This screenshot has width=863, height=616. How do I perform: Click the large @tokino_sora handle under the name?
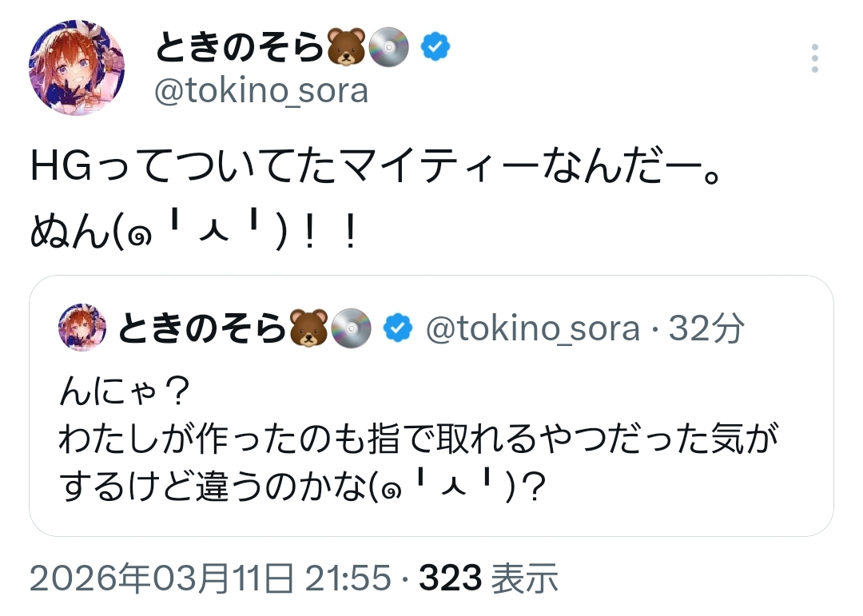tap(260, 92)
